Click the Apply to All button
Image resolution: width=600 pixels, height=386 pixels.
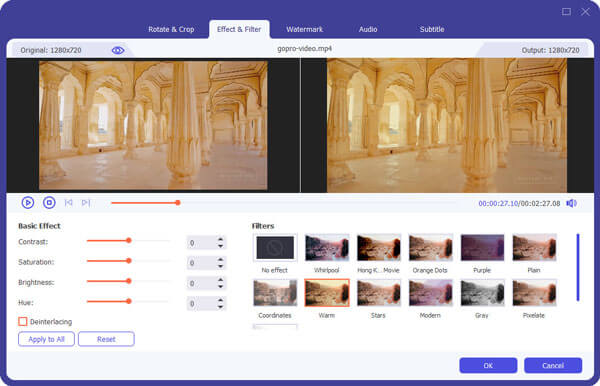pyautogui.click(x=46, y=339)
